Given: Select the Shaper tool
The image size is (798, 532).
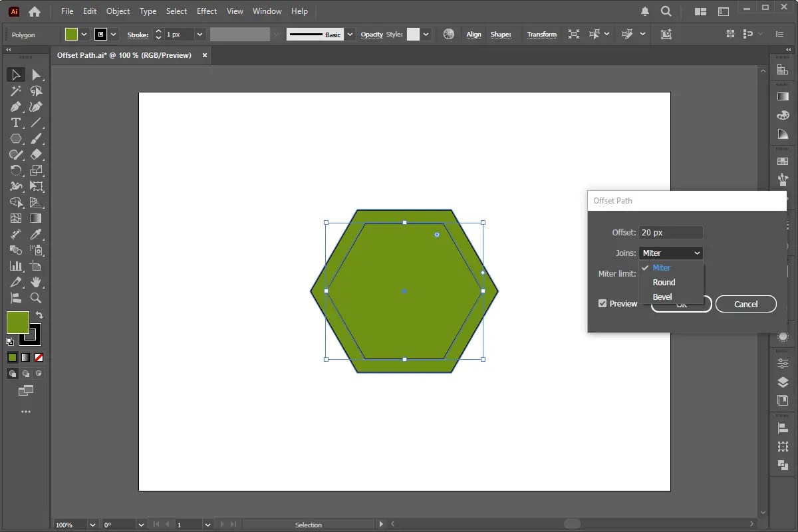Looking at the screenshot, I should 16,155.
